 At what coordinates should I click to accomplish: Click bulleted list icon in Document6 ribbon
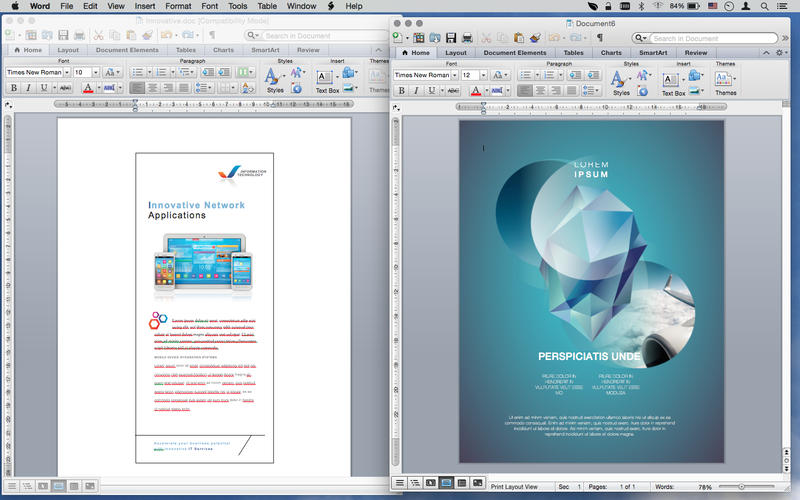[x=524, y=74]
